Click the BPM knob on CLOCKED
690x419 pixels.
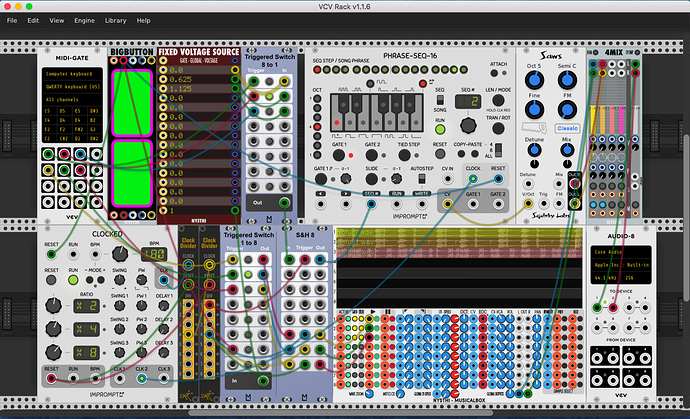(x=120, y=254)
